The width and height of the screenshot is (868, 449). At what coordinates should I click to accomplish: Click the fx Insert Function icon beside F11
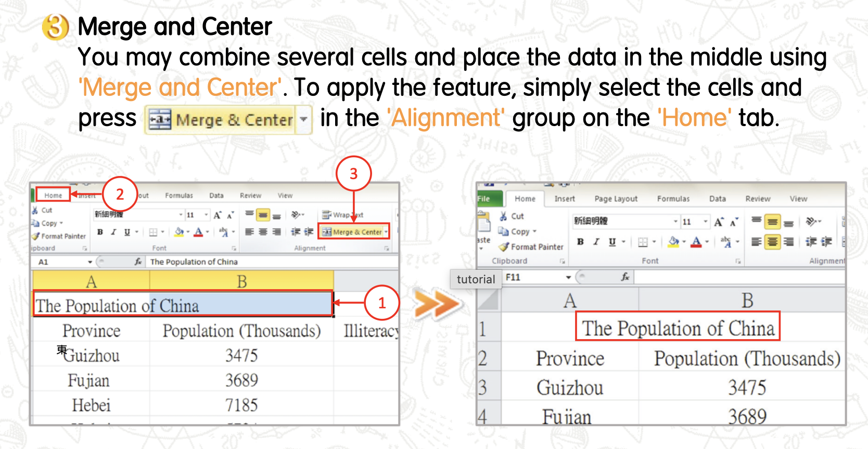[x=625, y=277]
